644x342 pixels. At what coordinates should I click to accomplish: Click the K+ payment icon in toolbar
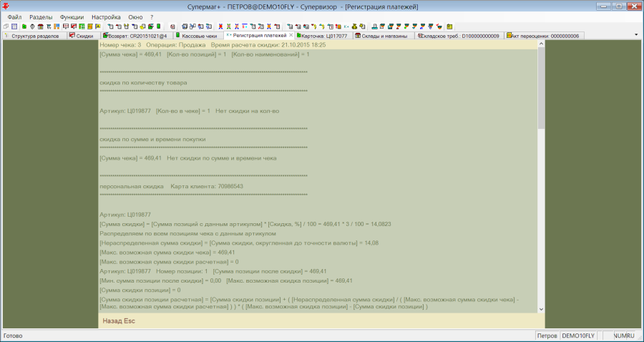(x=346, y=26)
